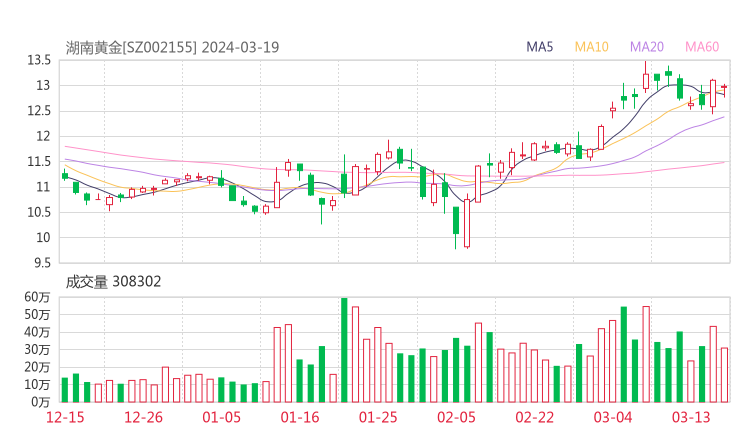Select the 60万 volume axis label
The height and width of the screenshot is (440, 740).
pyautogui.click(x=37, y=297)
